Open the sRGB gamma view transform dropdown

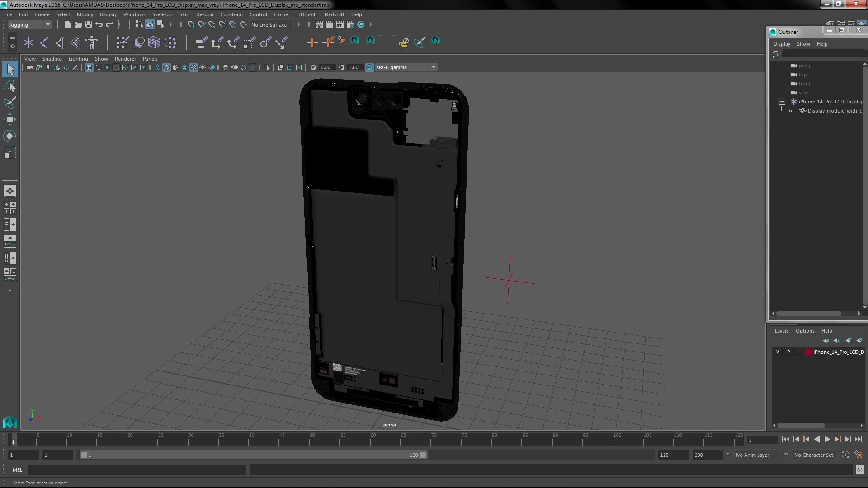[x=406, y=67]
